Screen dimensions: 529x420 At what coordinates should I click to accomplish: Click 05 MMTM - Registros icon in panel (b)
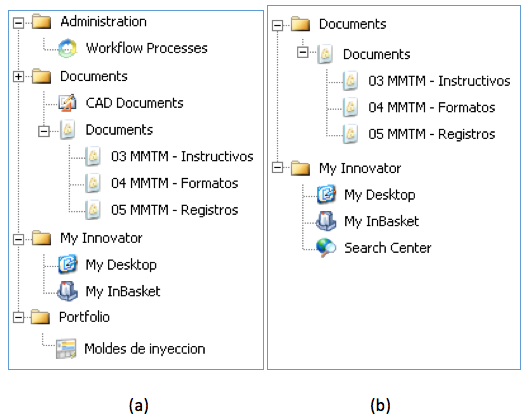(351, 134)
